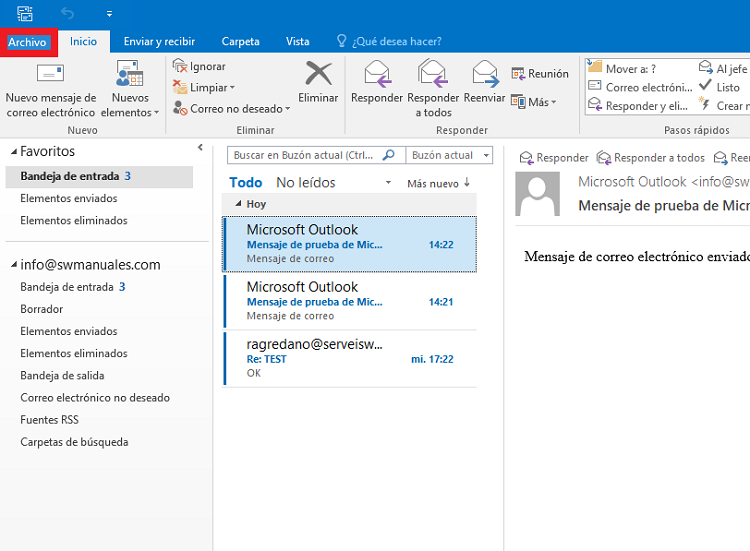The height and width of the screenshot is (551, 750).
Task: Switch to the No leídos filter
Action: [306, 183]
